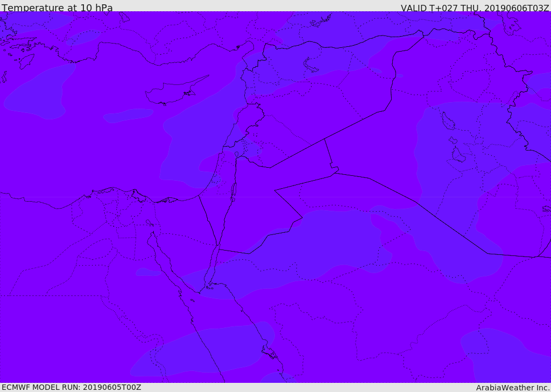This screenshot has width=551, height=392.
Task: Click the 'VALID T+027 THU. 20190606T03Z' label
Action: pos(475,8)
